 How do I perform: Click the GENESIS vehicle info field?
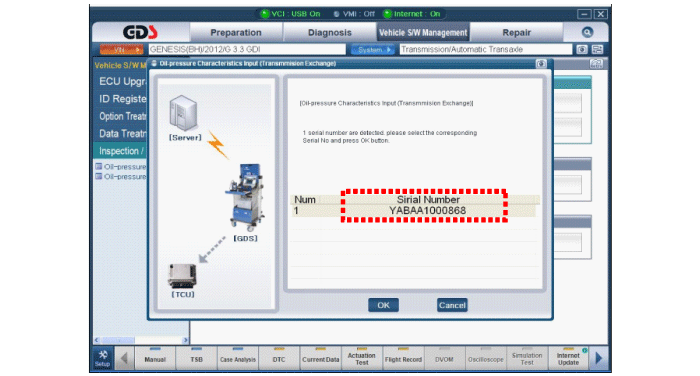(x=247, y=50)
